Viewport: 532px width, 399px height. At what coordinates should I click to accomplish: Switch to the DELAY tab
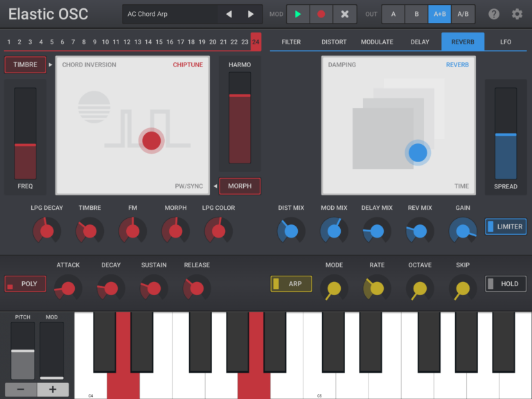coord(420,42)
